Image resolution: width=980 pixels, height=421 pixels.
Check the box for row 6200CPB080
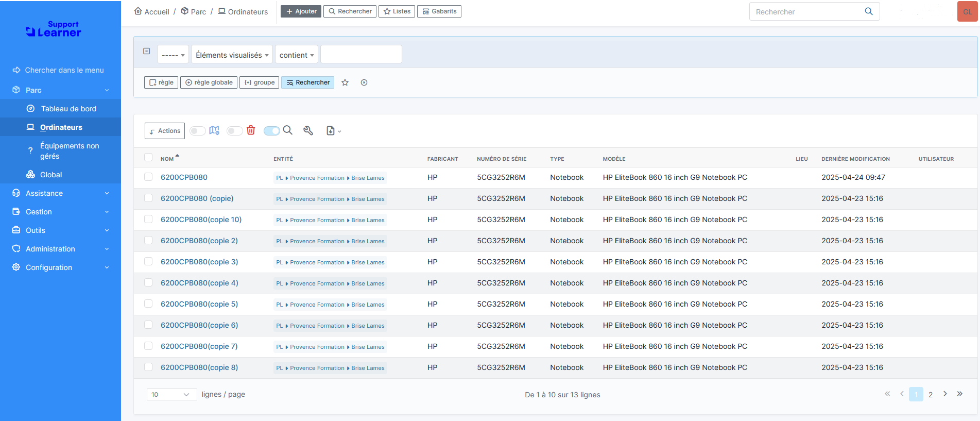[148, 177]
